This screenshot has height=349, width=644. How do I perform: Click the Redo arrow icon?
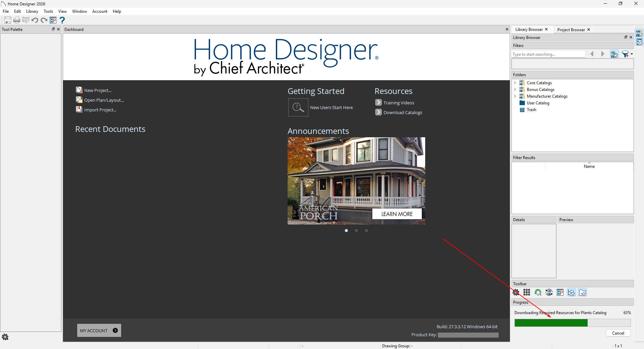[x=44, y=20]
